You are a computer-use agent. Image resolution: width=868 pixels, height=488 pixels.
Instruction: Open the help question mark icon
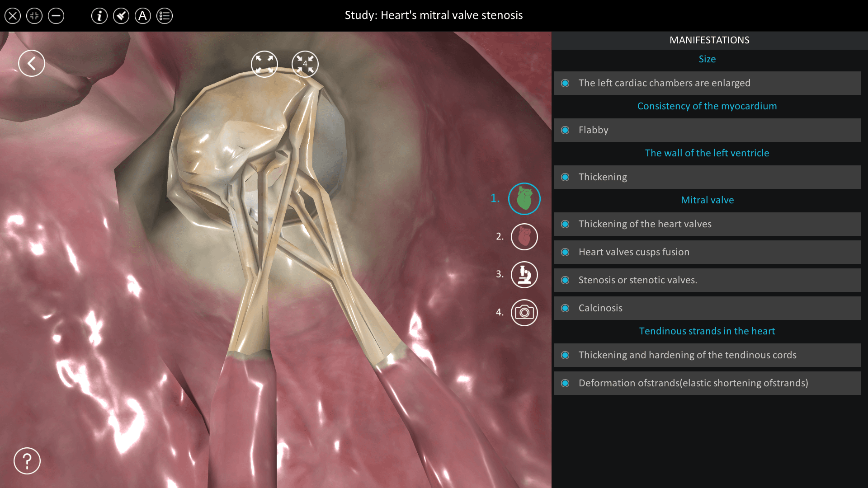(x=27, y=461)
